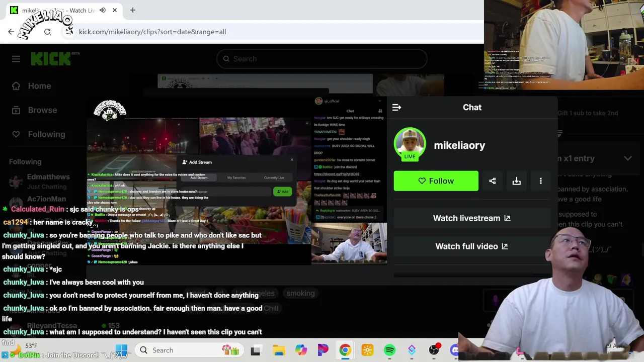The width and height of the screenshot is (644, 362).
Task: Reload the Kick clips page
Action: point(47,32)
